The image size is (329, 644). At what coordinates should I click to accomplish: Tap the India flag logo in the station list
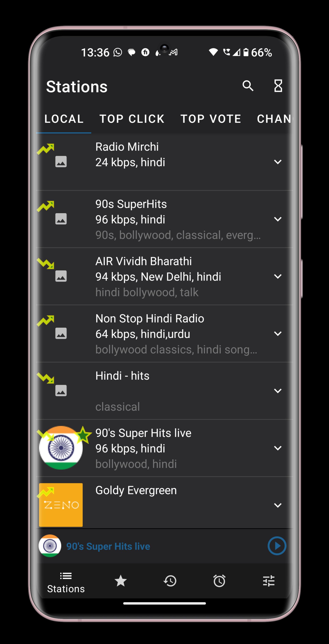pos(61,448)
